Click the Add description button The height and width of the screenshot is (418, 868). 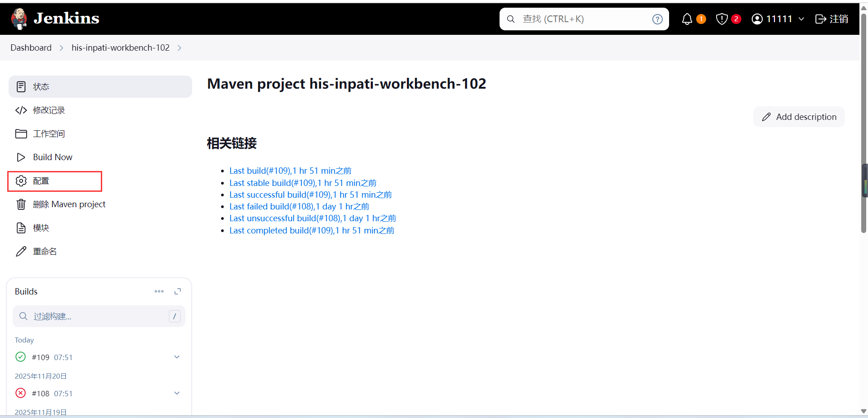[x=799, y=117]
